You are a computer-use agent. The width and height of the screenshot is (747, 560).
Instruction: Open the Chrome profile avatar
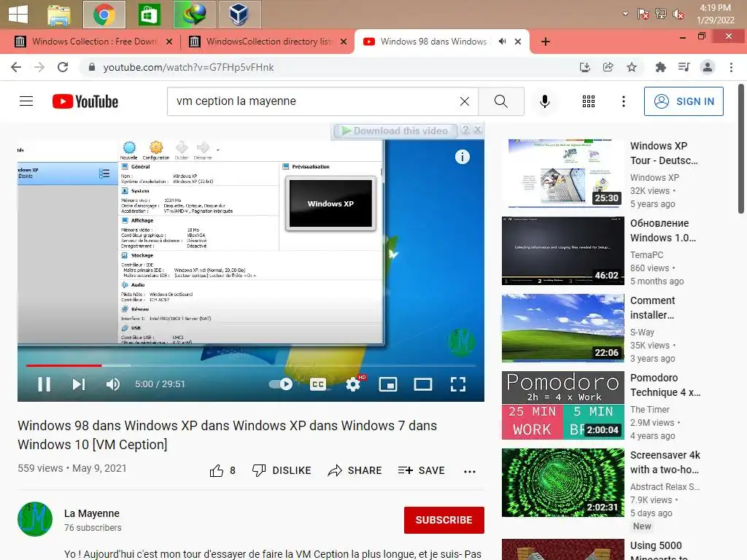tap(708, 67)
